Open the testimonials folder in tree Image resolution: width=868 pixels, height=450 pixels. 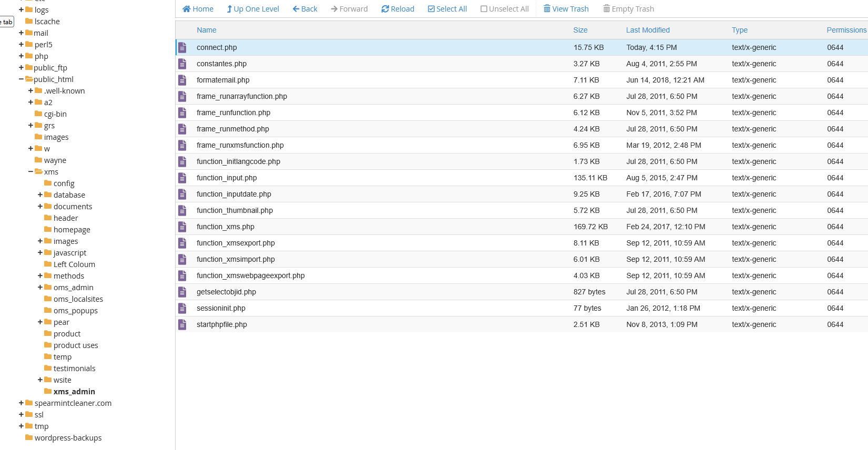point(74,369)
